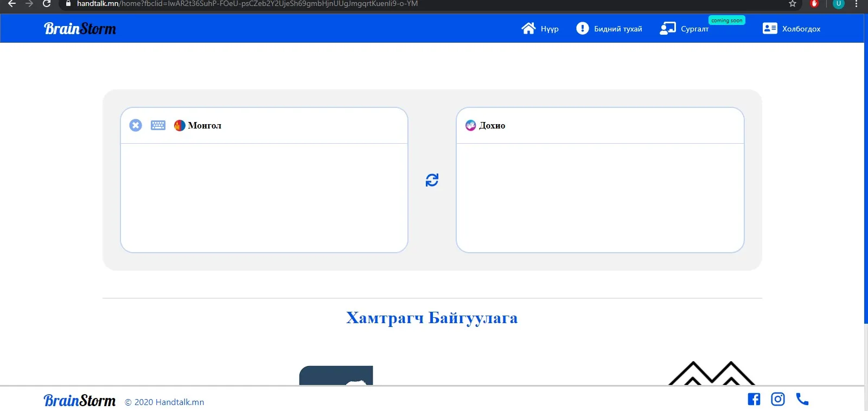
Task: Open the Бидний тухай menu item
Action: (618, 29)
